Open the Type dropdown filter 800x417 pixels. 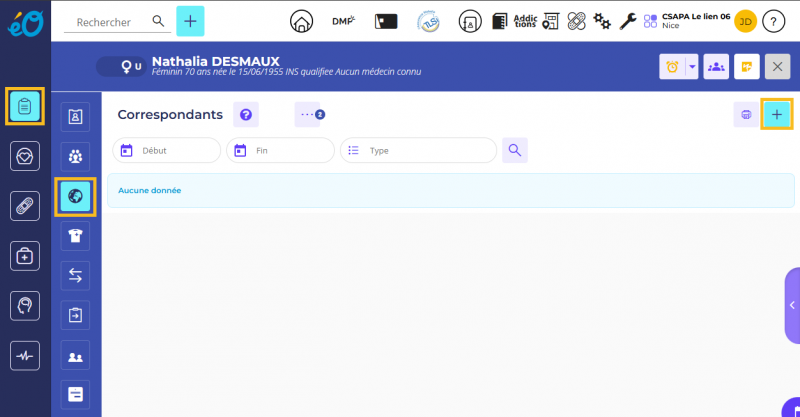418,150
